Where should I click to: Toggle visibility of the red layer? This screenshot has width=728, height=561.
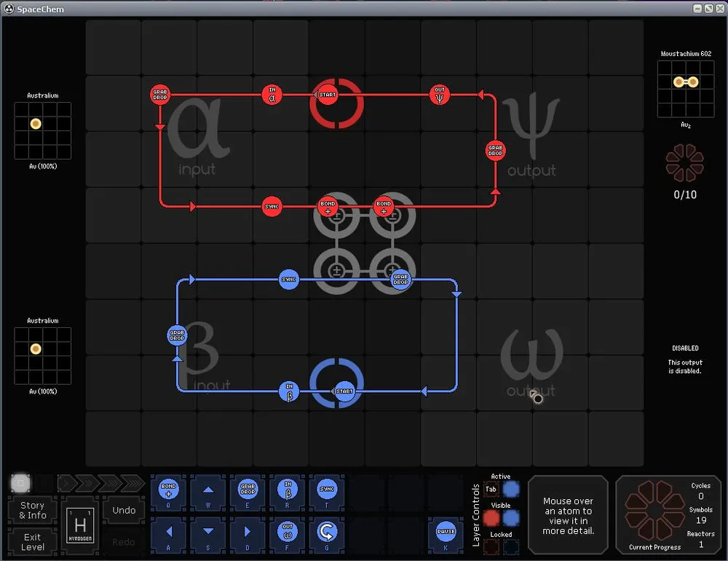coord(491,518)
